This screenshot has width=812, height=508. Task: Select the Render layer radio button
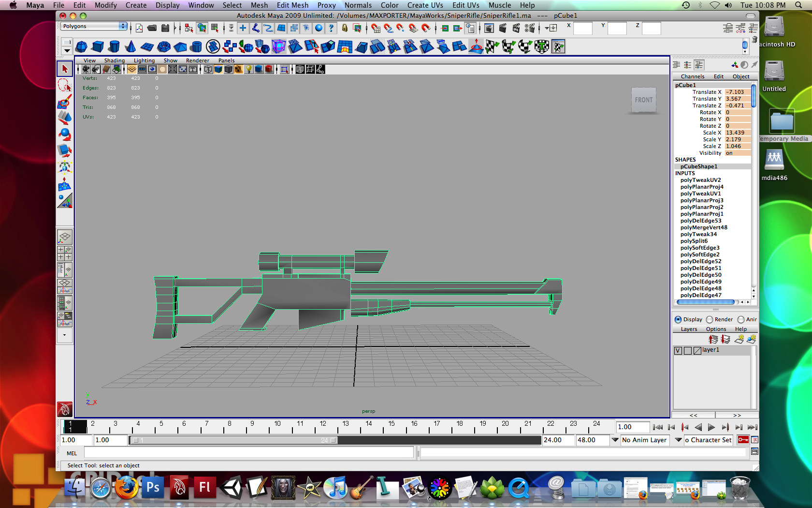tap(710, 319)
